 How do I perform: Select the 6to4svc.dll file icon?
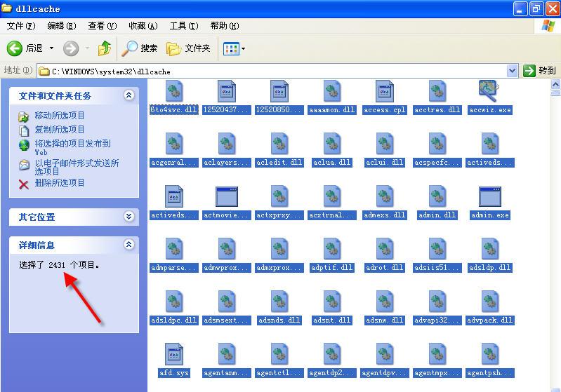pos(174,91)
